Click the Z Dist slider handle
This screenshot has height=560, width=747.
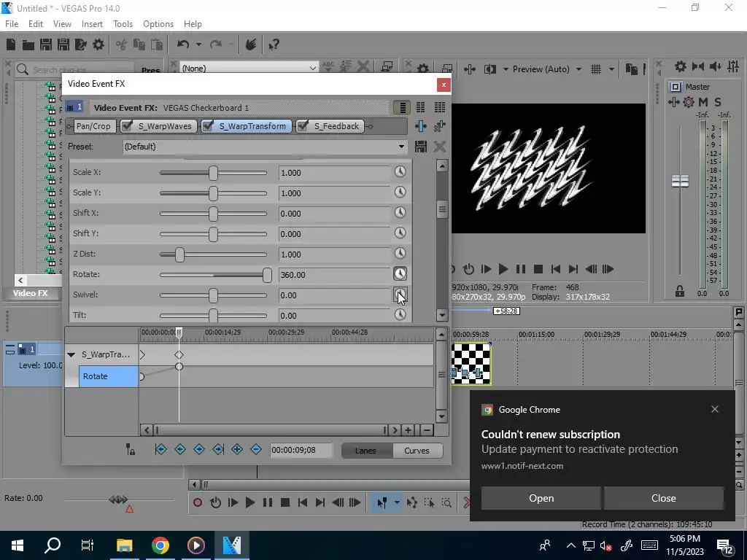(179, 254)
